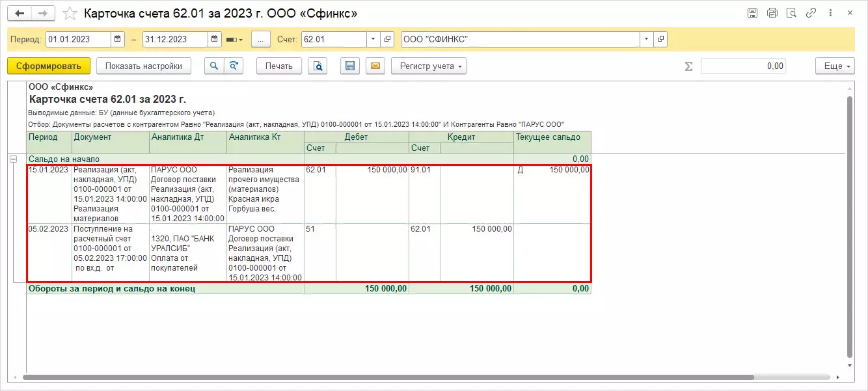868x391 pixels.
Task: Click the find next icon
Action: point(233,66)
